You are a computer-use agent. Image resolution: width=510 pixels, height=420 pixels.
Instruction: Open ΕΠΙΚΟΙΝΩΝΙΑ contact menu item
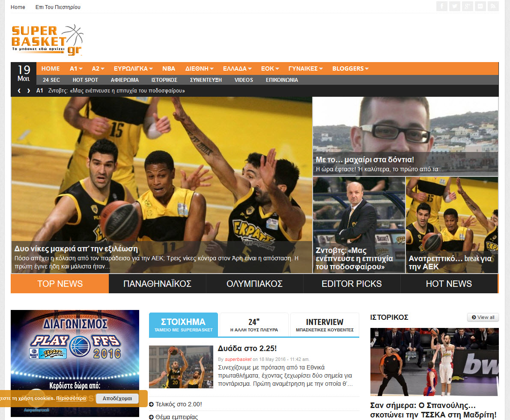pyautogui.click(x=282, y=80)
